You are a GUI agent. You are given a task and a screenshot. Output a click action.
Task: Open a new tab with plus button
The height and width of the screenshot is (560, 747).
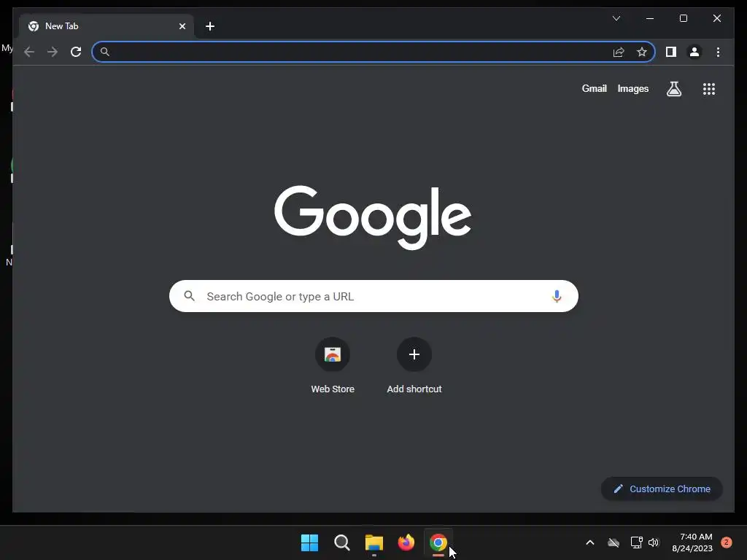click(209, 26)
